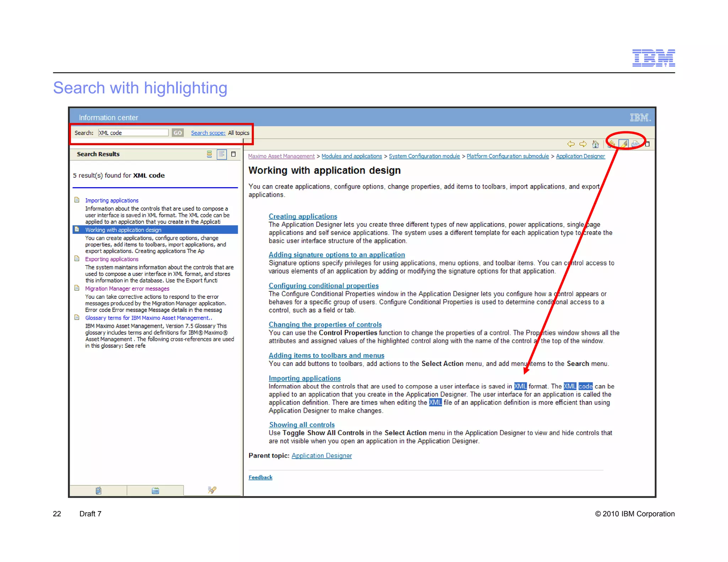Follow Maximo Asset Management breadcrumb
The height and width of the screenshot is (562, 728).
[282, 156]
